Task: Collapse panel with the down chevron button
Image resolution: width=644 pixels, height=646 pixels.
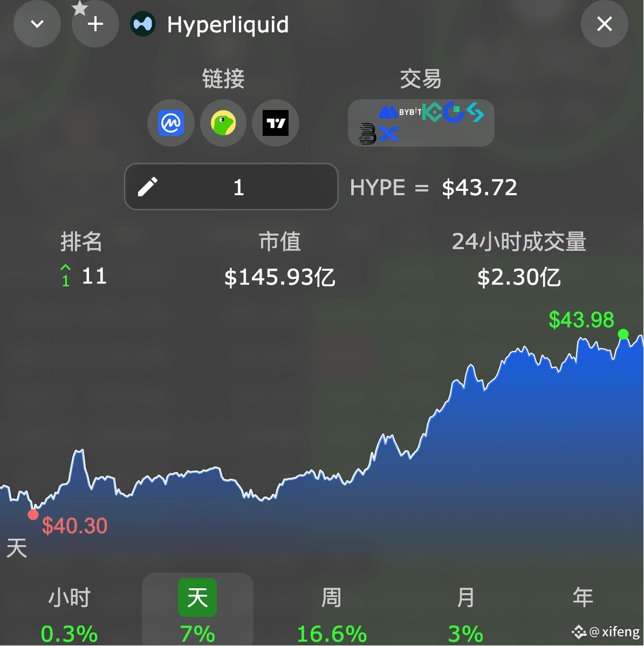Action: point(37,24)
